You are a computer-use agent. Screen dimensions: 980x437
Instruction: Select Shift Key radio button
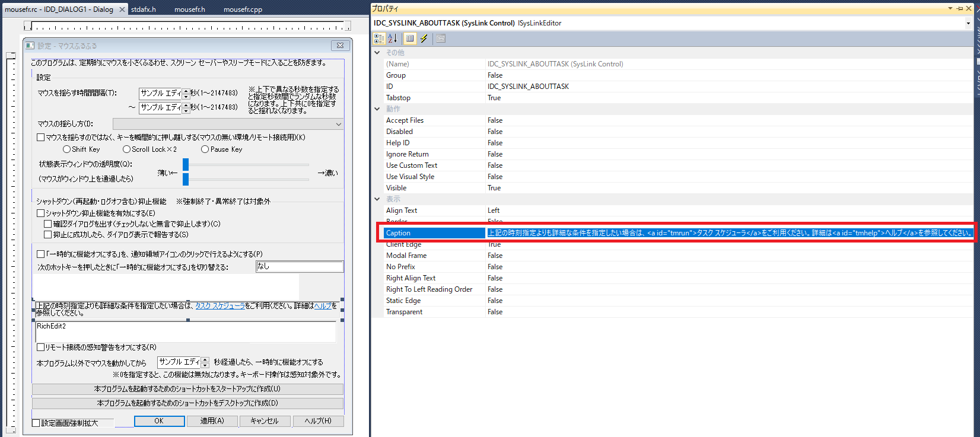66,149
